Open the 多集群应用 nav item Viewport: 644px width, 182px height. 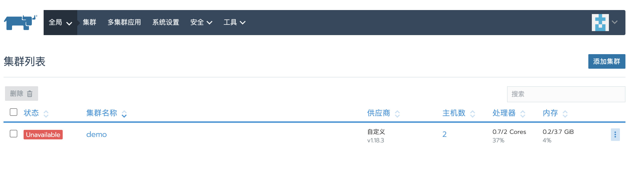click(x=124, y=23)
